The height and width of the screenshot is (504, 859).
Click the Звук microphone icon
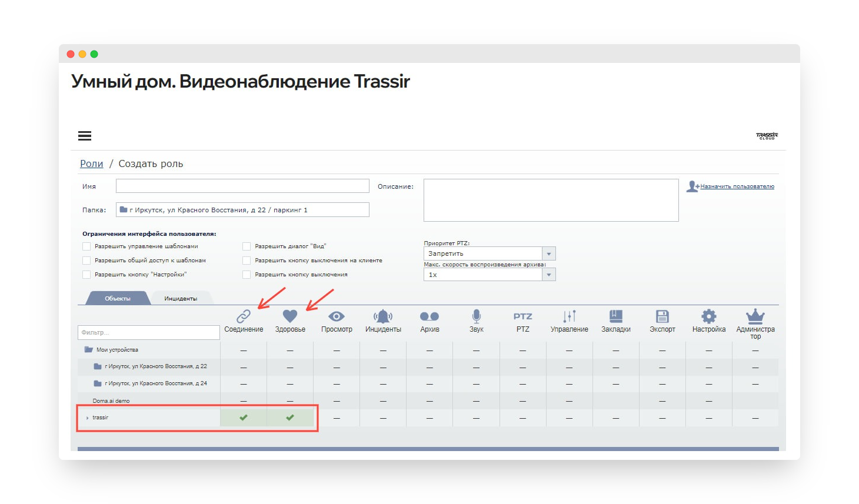(x=477, y=316)
